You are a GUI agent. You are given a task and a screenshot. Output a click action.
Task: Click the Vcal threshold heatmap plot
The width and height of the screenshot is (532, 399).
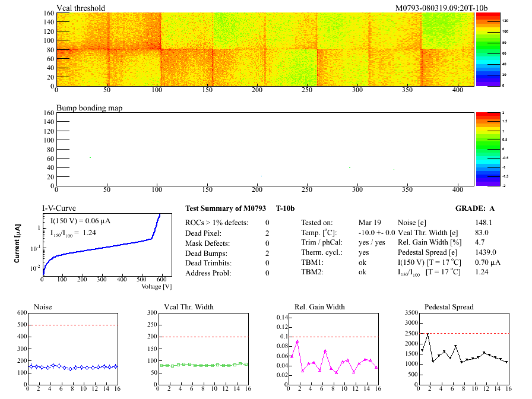click(x=265, y=49)
